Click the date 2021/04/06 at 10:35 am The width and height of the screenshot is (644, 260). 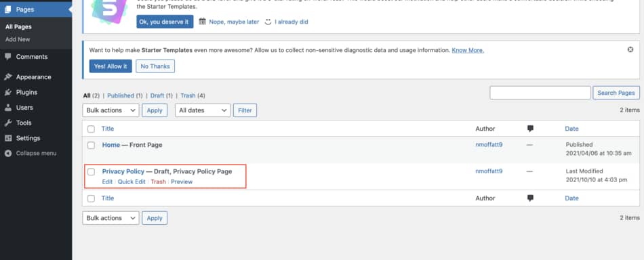(599, 153)
